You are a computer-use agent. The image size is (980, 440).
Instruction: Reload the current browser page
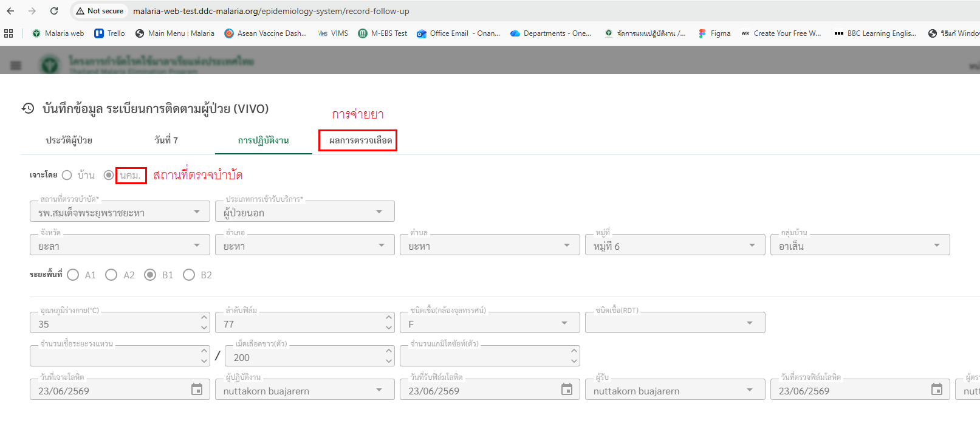point(54,11)
